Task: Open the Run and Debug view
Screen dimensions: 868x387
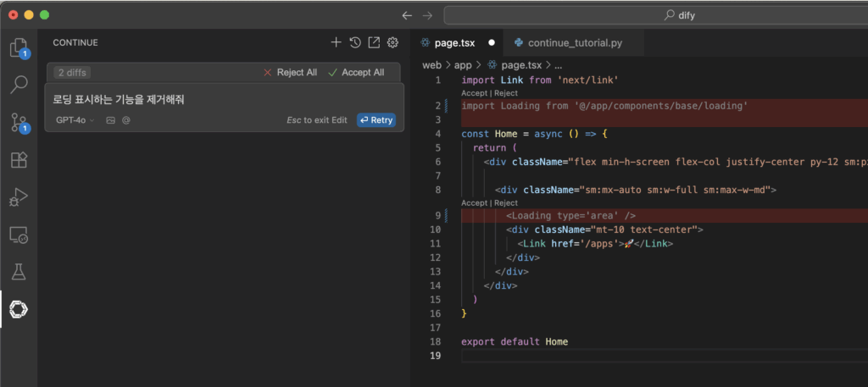Action: click(19, 197)
